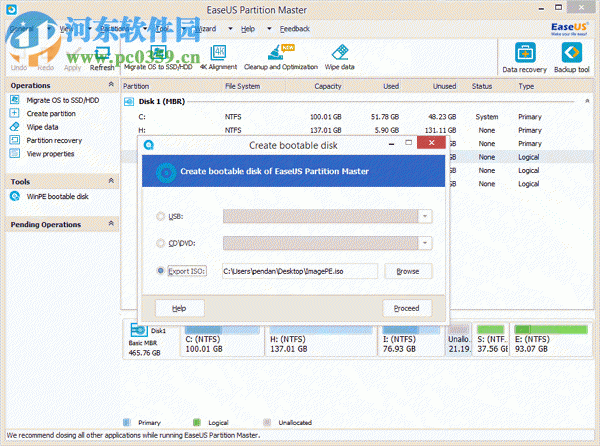This screenshot has height=446, width=600.
Task: Sort by the Unused column header
Action: tap(444, 86)
